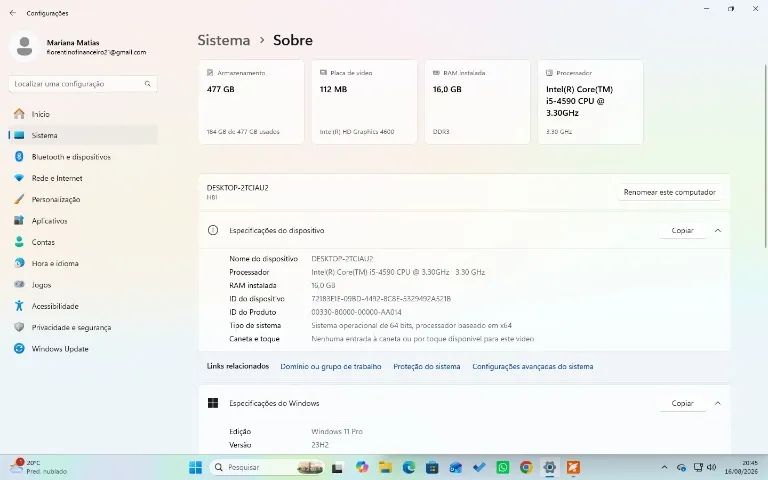Open the clock and date in taskbar
768x480 pixels.
click(741, 467)
